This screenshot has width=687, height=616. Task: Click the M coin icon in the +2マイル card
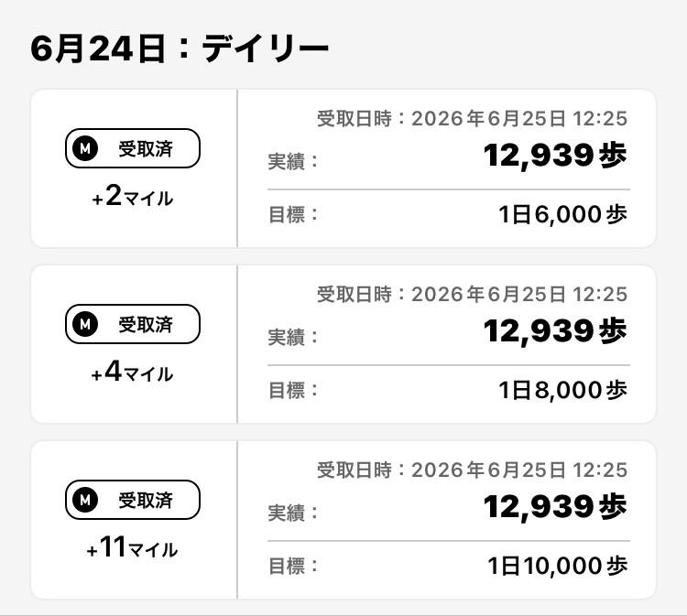point(85,148)
